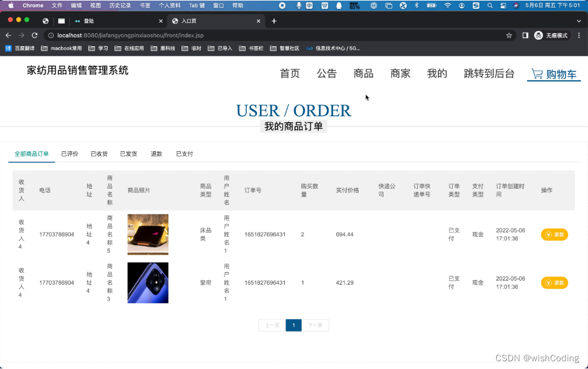Screen dimensions: 588x369
Task: Switch to the 退款 filter tab
Action: tap(156, 154)
